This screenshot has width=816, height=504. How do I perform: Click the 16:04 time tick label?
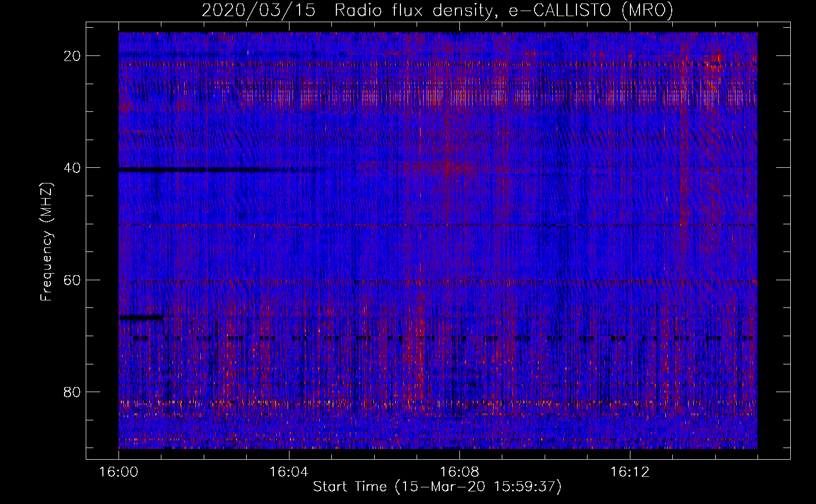coord(289,472)
